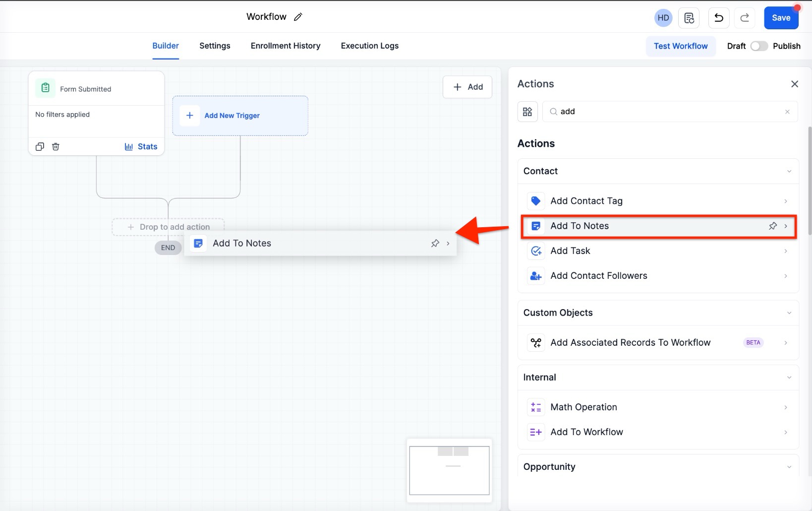
Task: Click the redo arrow icon
Action: pos(745,18)
